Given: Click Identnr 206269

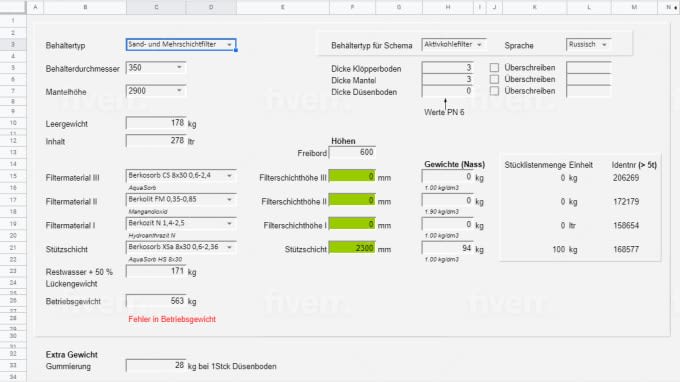Looking at the screenshot, I should [626, 178].
